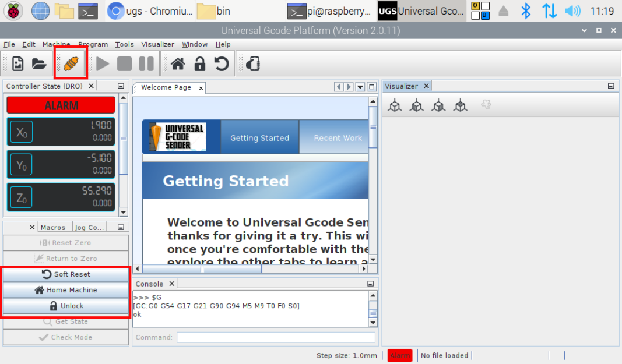Click the Reset Zero button
Viewport: 622px width, 364px height.
coord(66,243)
